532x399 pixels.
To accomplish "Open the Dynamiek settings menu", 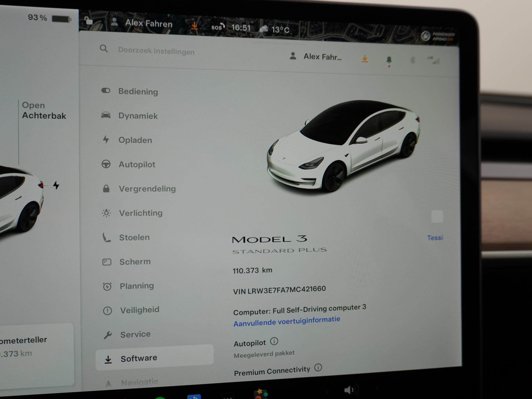I will 130,116.
